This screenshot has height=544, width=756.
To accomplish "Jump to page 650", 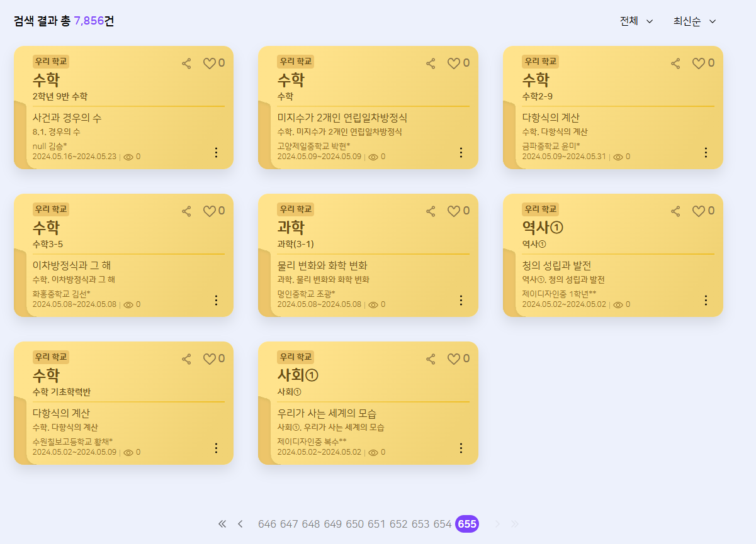I will 355,525.
